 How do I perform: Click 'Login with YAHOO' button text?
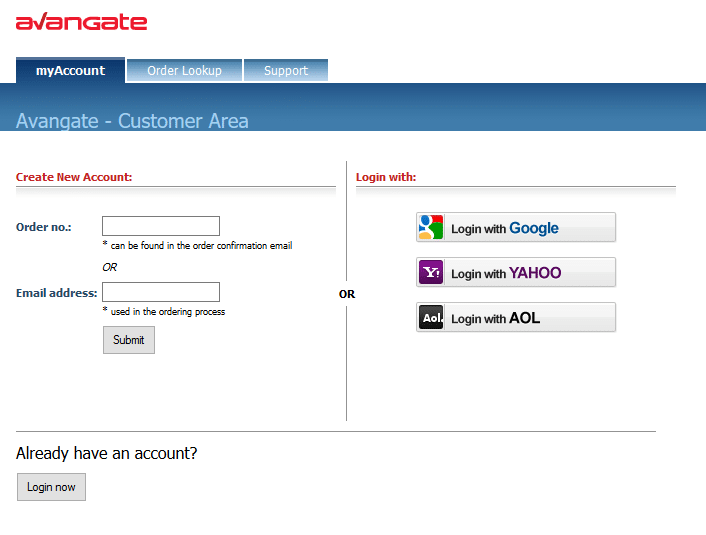[506, 273]
